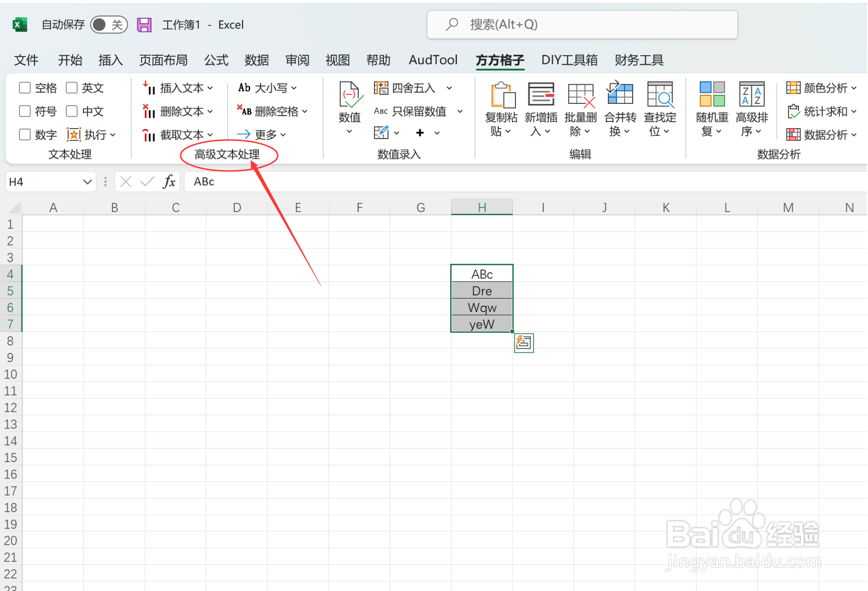Click the Color Analysis icon (颜色分析)
Viewport: 868px width, 591px height.
(793, 88)
